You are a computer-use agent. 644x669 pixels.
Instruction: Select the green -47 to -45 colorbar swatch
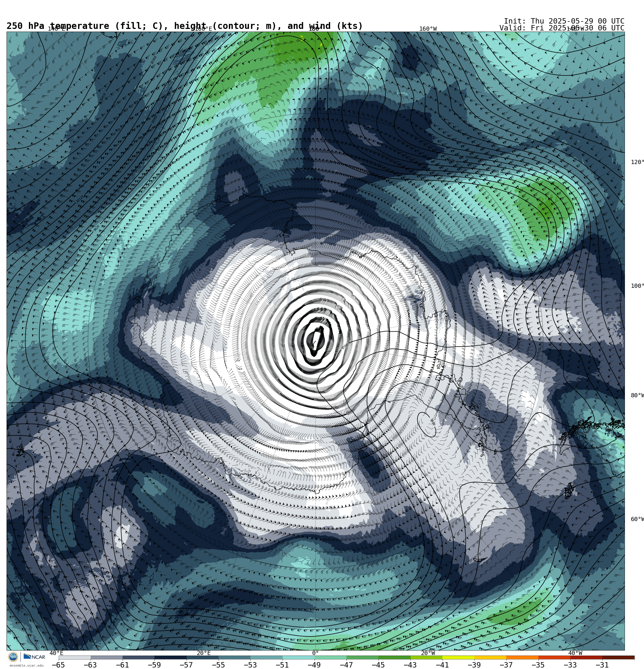point(363,657)
